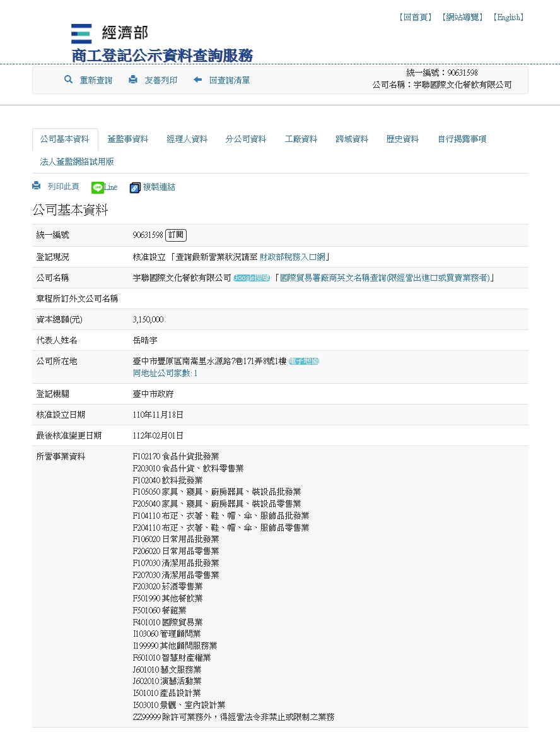View the 歷史資料 tab
Image resolution: width=560 pixels, height=744 pixels.
click(402, 139)
